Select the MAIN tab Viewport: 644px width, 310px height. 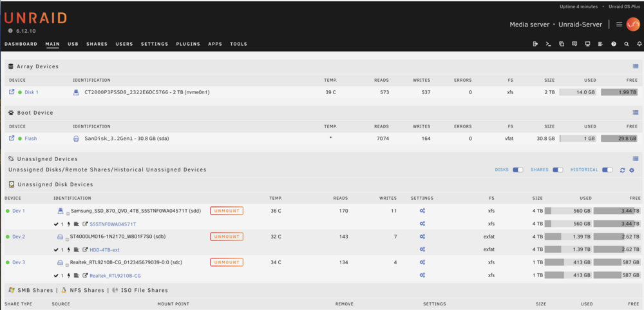(x=53, y=44)
